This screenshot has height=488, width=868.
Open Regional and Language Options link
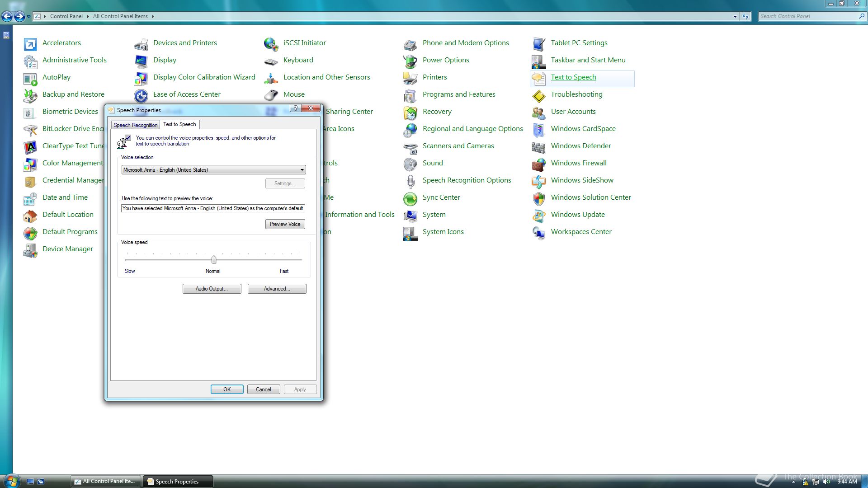click(472, 129)
